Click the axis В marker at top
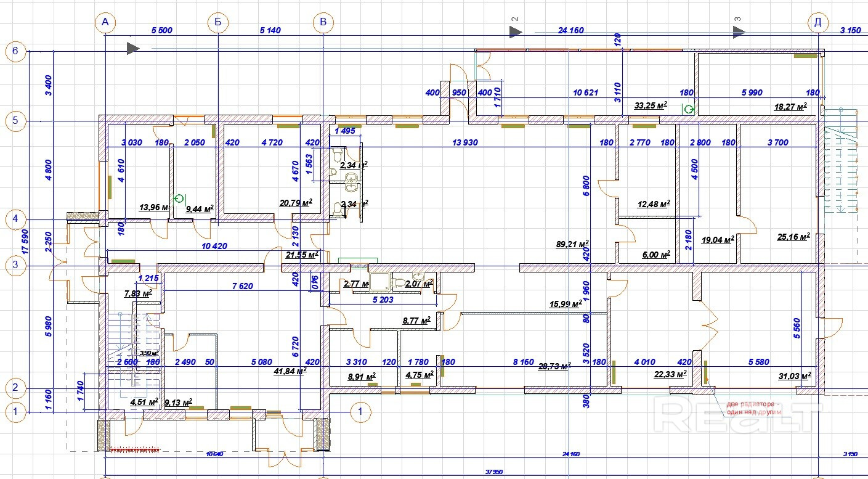 (x=323, y=23)
